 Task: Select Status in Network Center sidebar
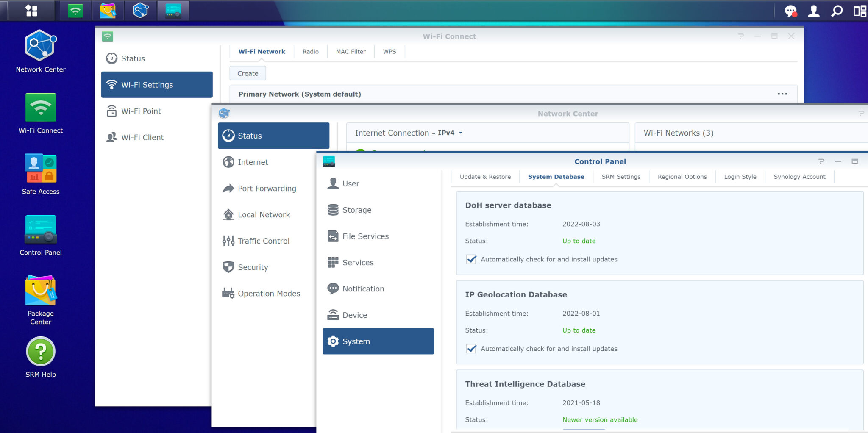(273, 136)
